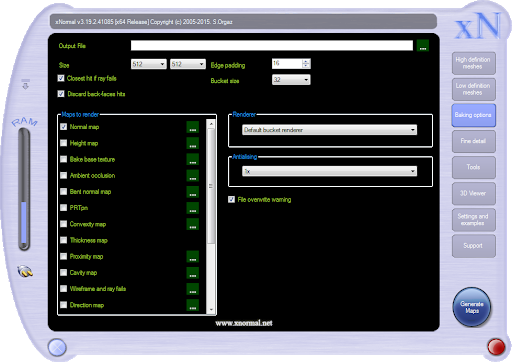Enable Proximity map checkbox

coord(63,256)
